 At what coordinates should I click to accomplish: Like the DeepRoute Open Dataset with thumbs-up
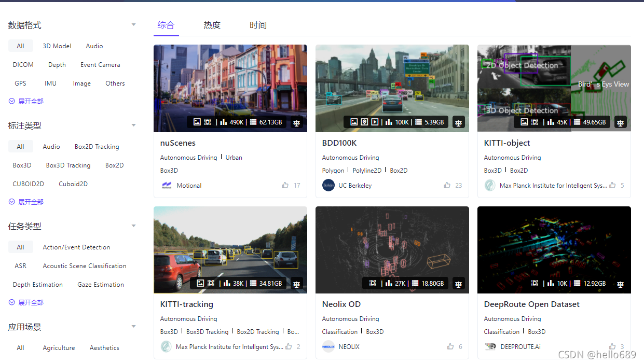[x=612, y=346]
